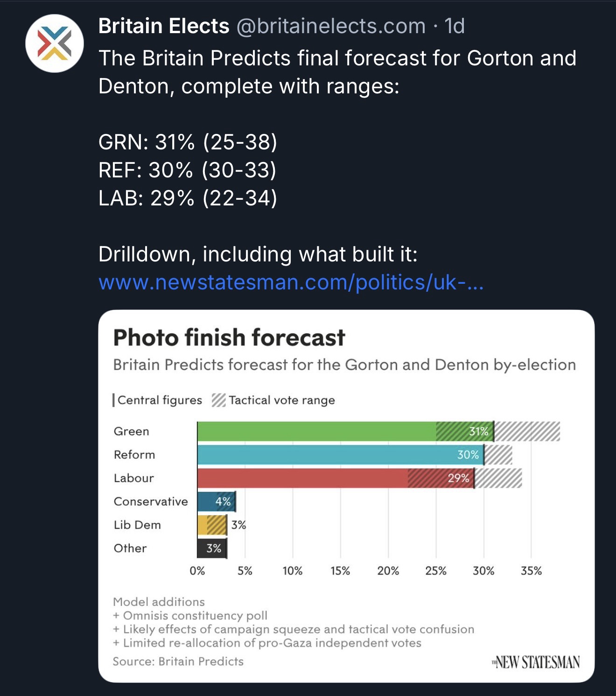
Task: Click the 30% label on Reform bar
Action: click(x=468, y=455)
